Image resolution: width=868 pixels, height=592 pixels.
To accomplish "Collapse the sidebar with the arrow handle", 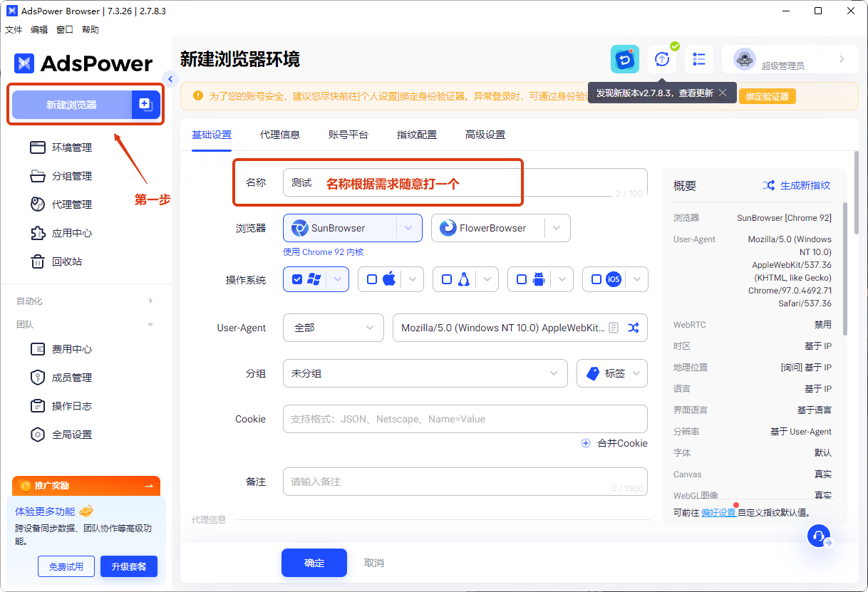I will point(170,78).
